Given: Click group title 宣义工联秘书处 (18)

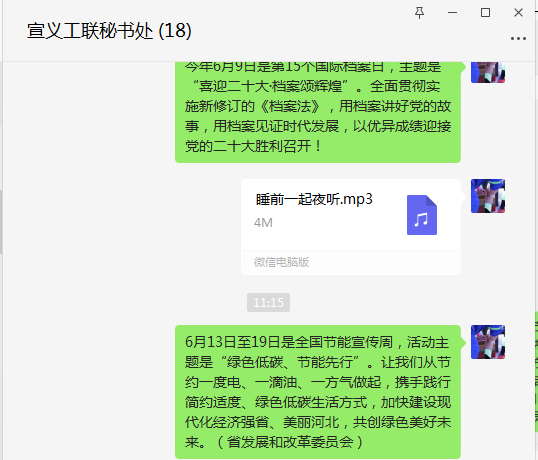Looking at the screenshot, I should coord(109,31).
